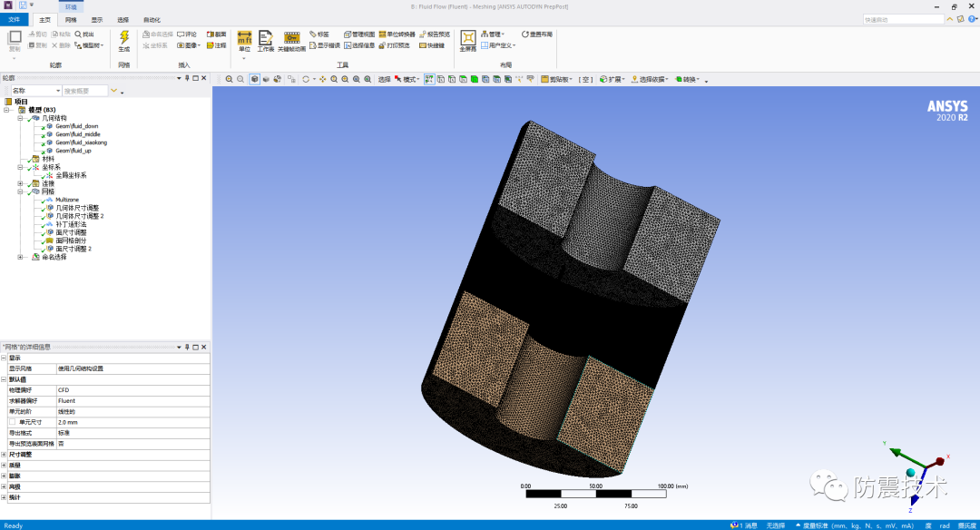Click the Keyframe Animation icon

pyautogui.click(x=291, y=37)
